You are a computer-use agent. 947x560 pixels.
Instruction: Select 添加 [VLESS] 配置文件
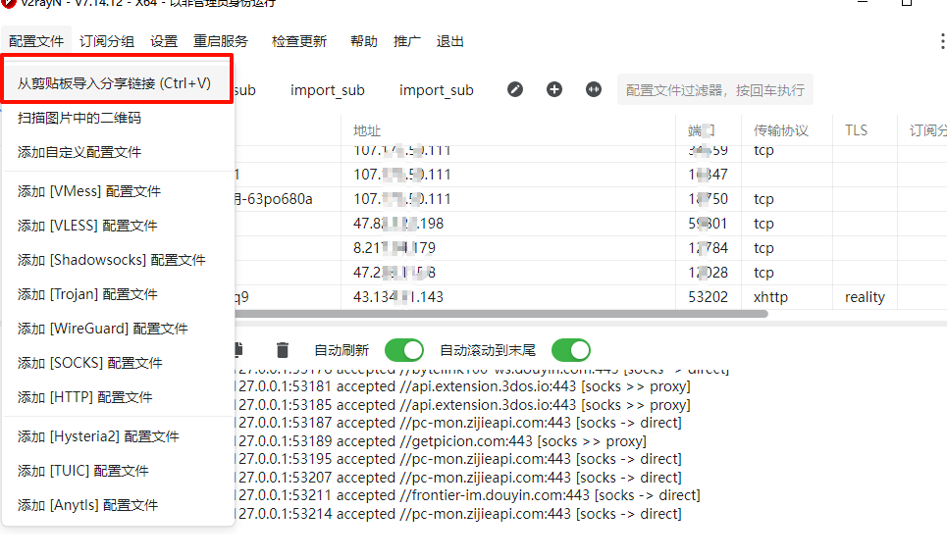coord(118,226)
